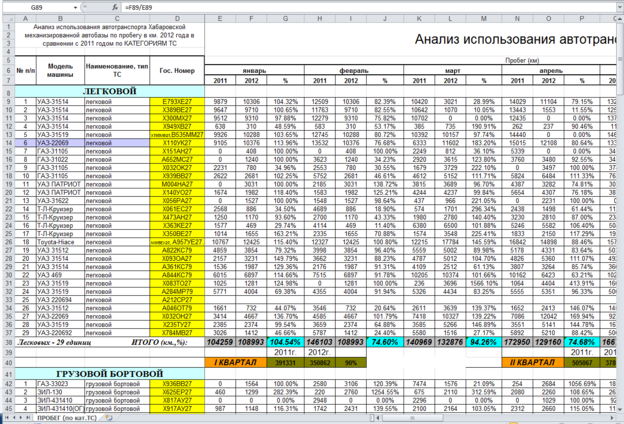Select column D header
The height and width of the screenshot is (424, 624).
click(176, 18)
